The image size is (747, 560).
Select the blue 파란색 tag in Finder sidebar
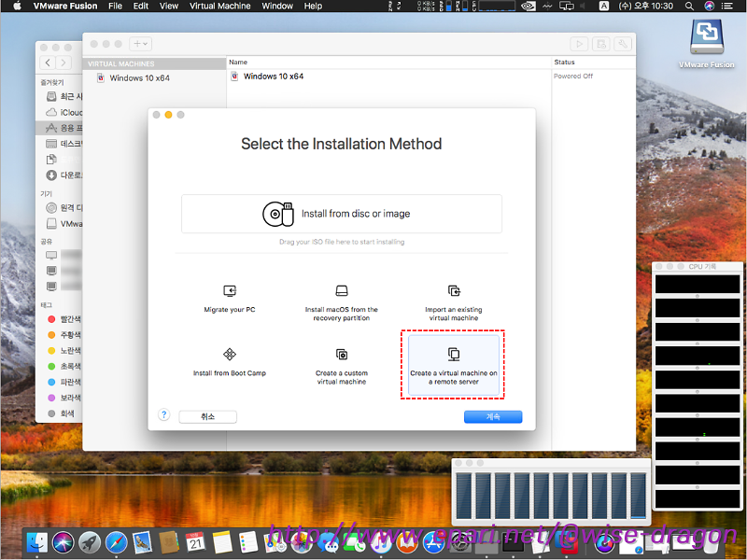(64, 382)
